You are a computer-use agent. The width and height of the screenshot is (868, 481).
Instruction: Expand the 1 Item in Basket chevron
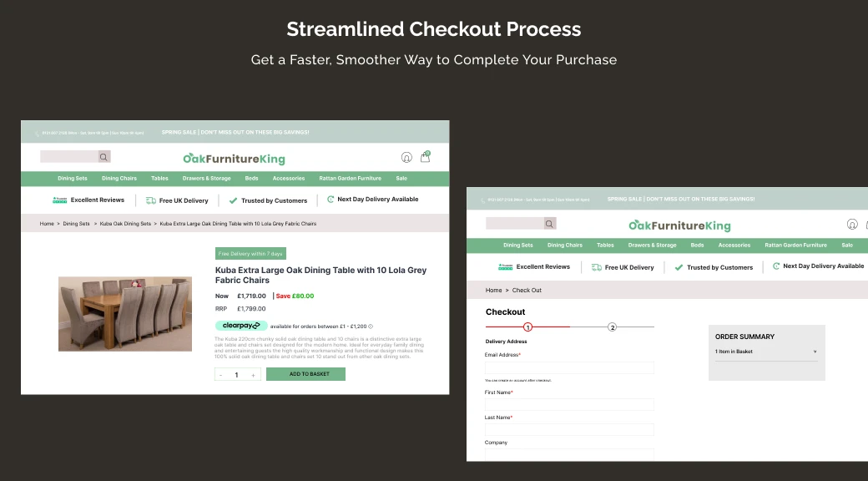tap(815, 352)
